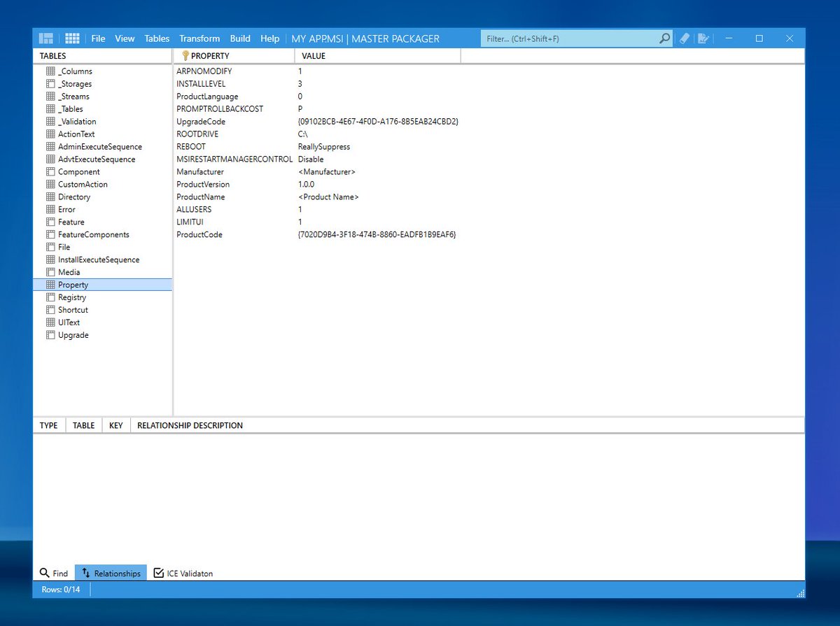
Task: Open the Tables menu
Action: (157, 38)
